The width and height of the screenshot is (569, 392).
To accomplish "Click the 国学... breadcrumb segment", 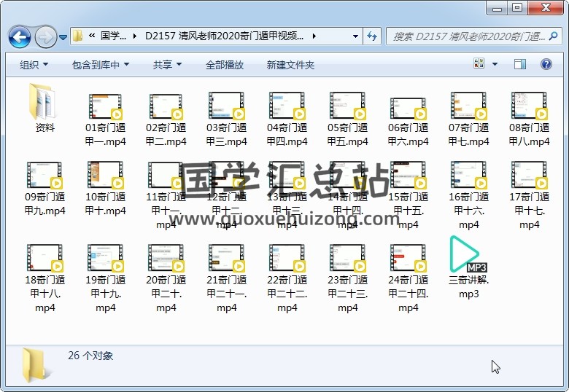I will click(x=113, y=36).
